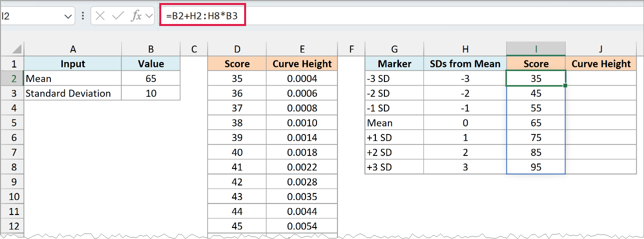Viewport: 644px width, 239px height.
Task: Select the Mean label in column A
Action: tap(73, 78)
